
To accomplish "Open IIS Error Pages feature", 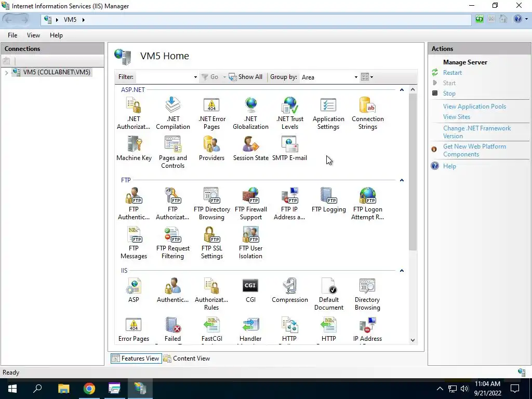I will [x=134, y=329].
